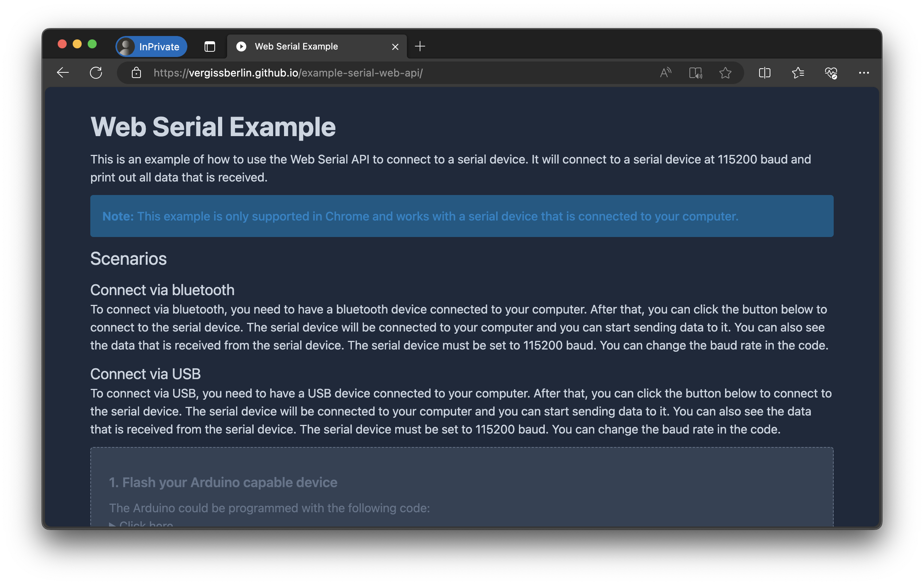Go back using the back arrow

click(x=63, y=73)
